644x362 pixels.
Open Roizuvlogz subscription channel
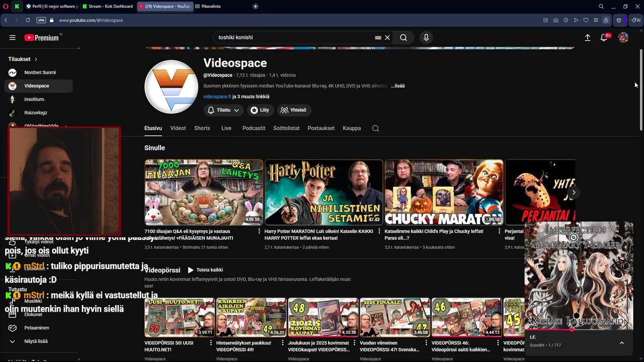39,113
